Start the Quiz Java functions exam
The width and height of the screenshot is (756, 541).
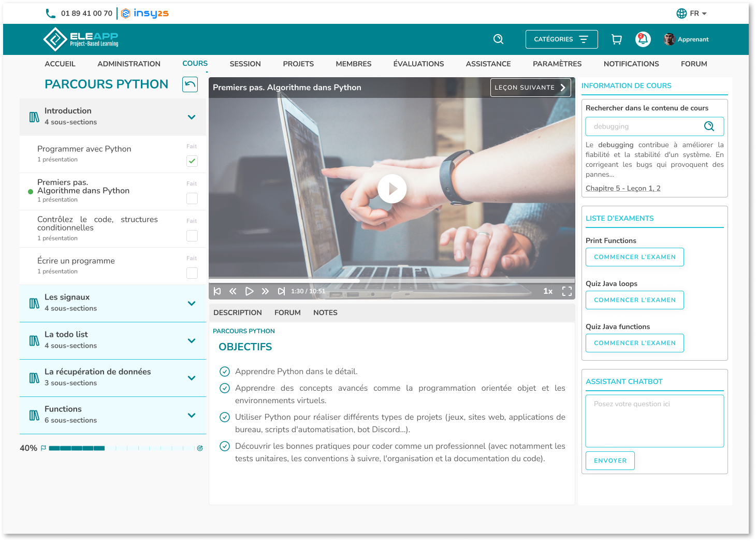click(635, 343)
